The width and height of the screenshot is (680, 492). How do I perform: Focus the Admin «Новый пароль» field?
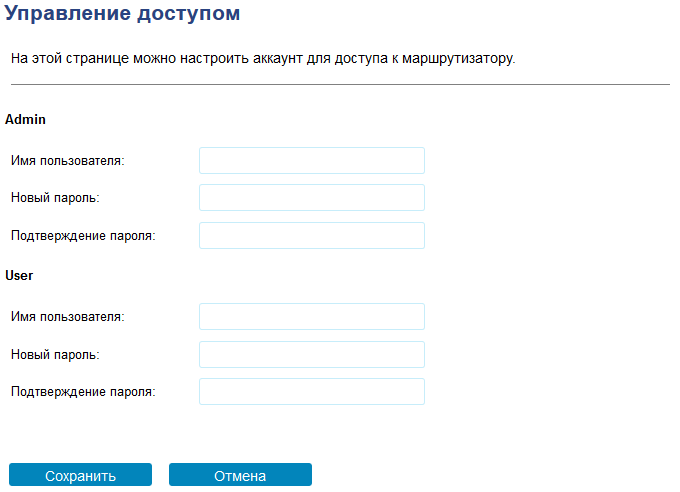(x=312, y=198)
